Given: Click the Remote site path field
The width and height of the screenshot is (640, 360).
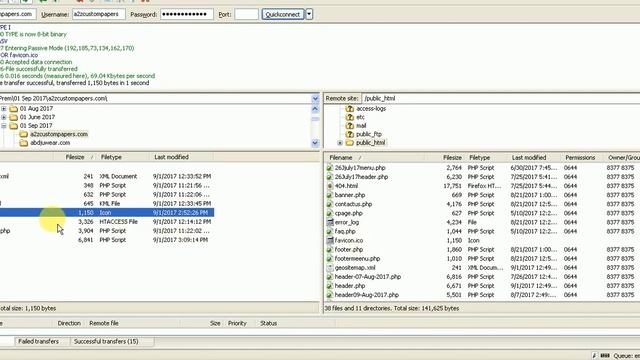Looking at the screenshot, I should [x=501, y=98].
